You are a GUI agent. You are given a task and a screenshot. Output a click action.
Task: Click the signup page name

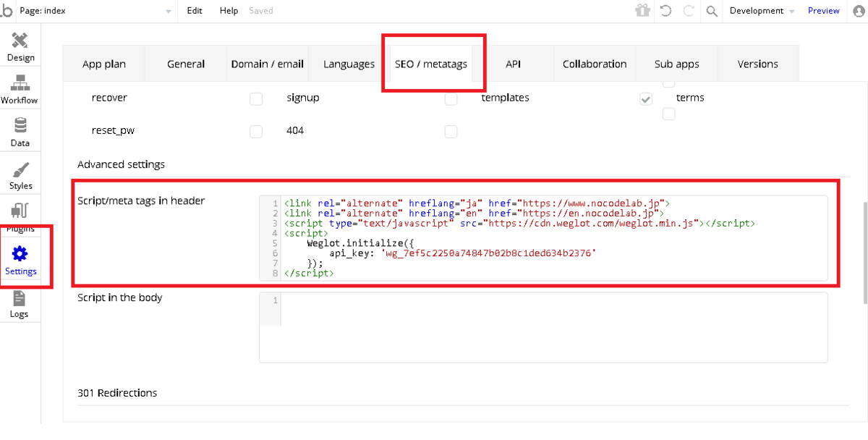tap(303, 98)
